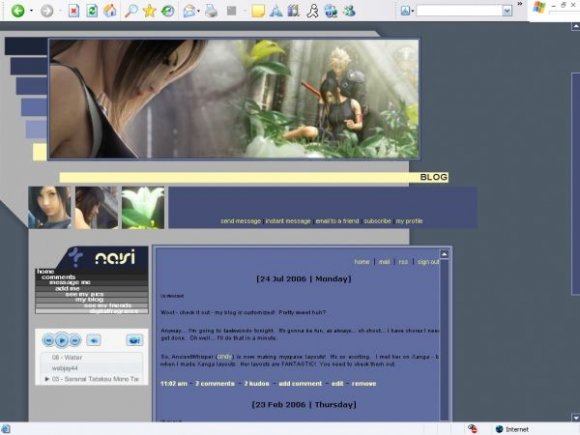The image size is (580, 435).
Task: Click the '2 kudos' link
Action: [x=256, y=384]
